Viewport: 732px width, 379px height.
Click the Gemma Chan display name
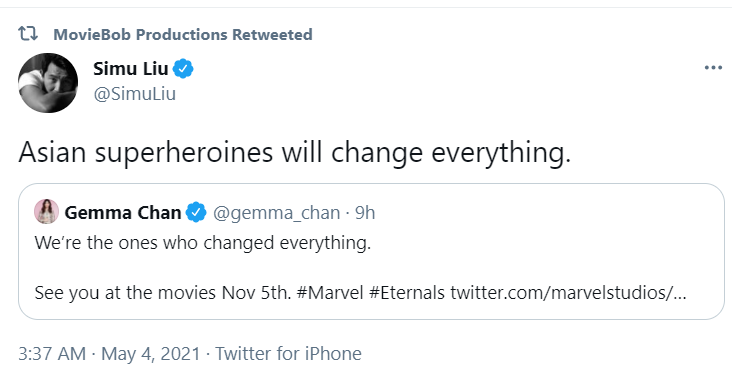[123, 212]
